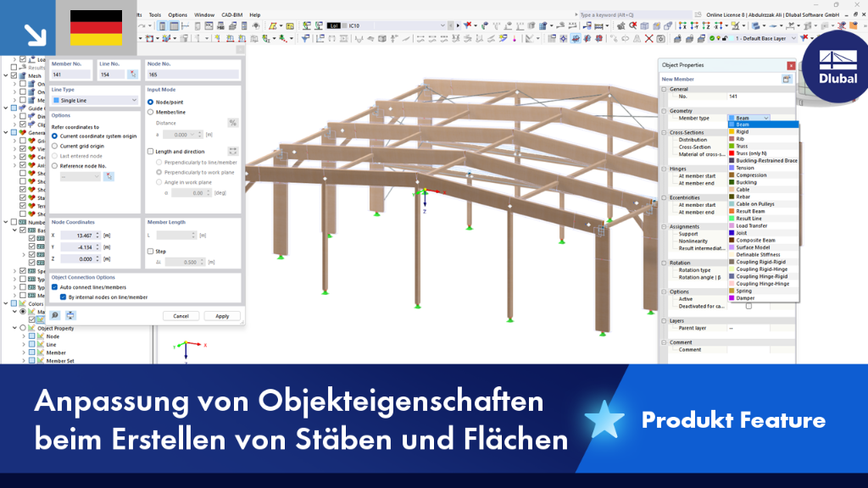Click the next load case arrow

[x=458, y=25]
